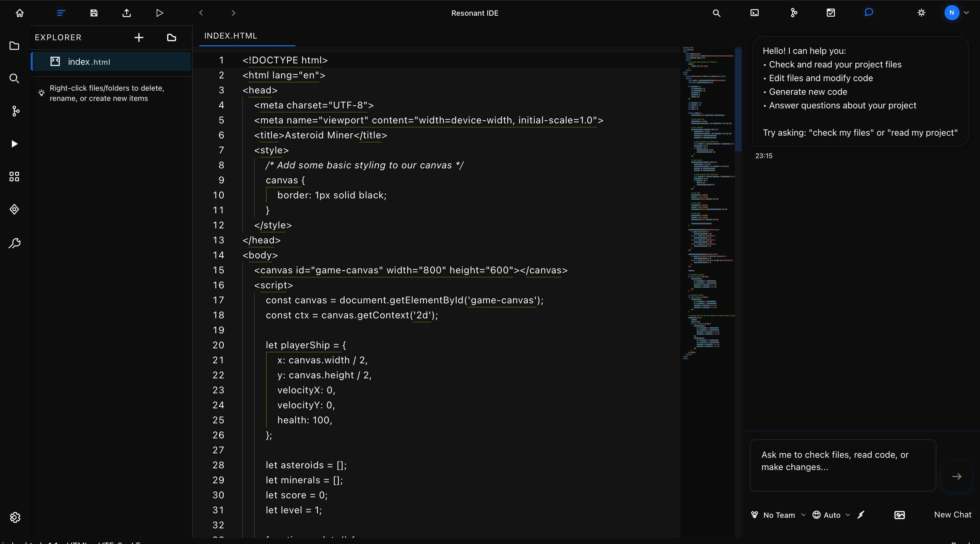Open the export/upload tool
Viewport: 980px width, 544px height.
(x=127, y=13)
